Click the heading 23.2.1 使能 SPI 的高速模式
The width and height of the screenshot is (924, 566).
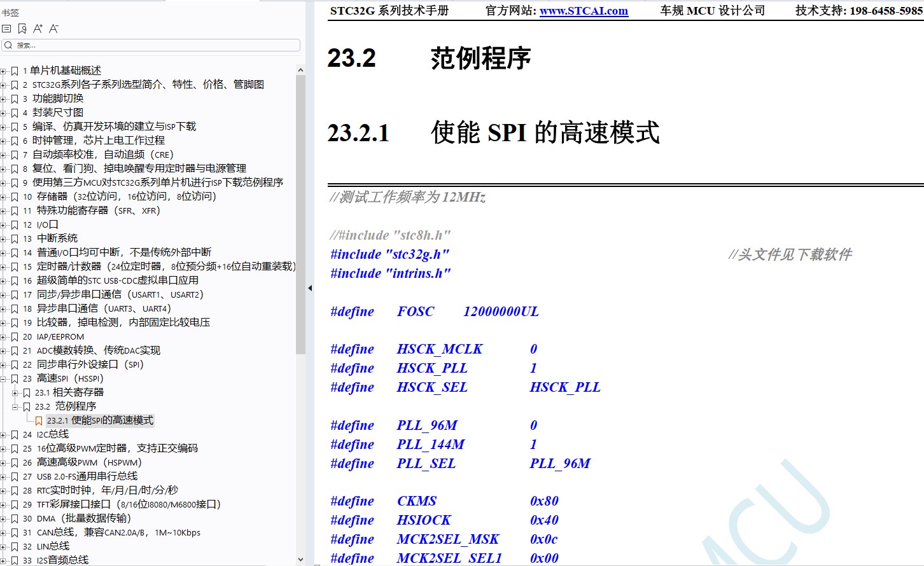493,133
